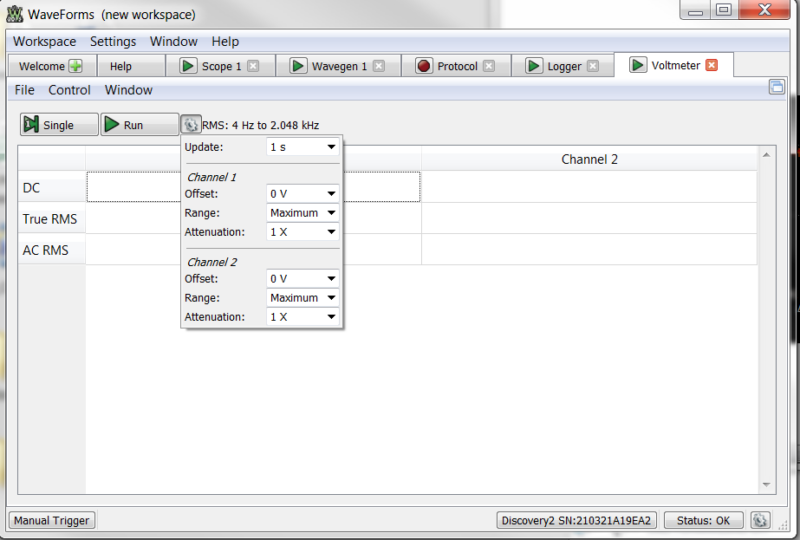Close the Voltmeter tab with red X
This screenshot has width=800, height=540.
click(711, 65)
